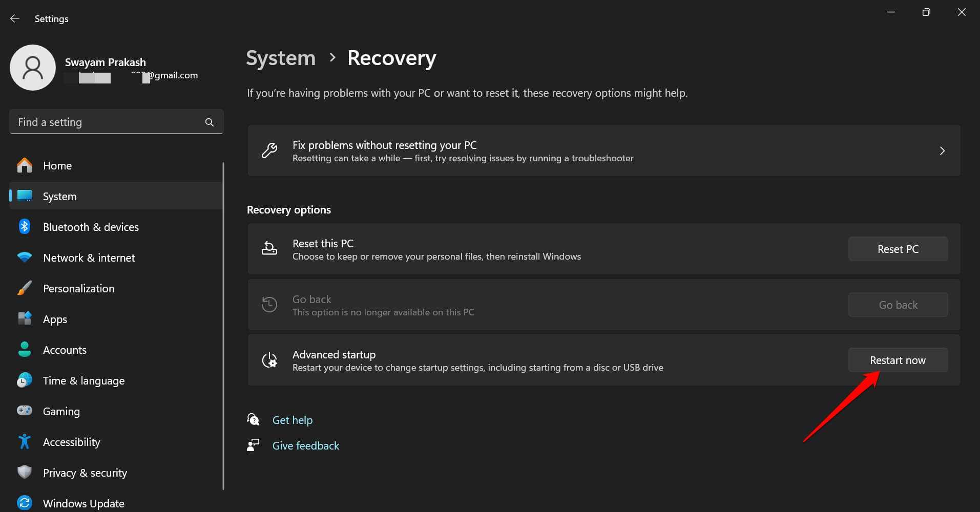The image size is (980, 512).
Task: Go to Gaming settings
Action: click(116, 411)
